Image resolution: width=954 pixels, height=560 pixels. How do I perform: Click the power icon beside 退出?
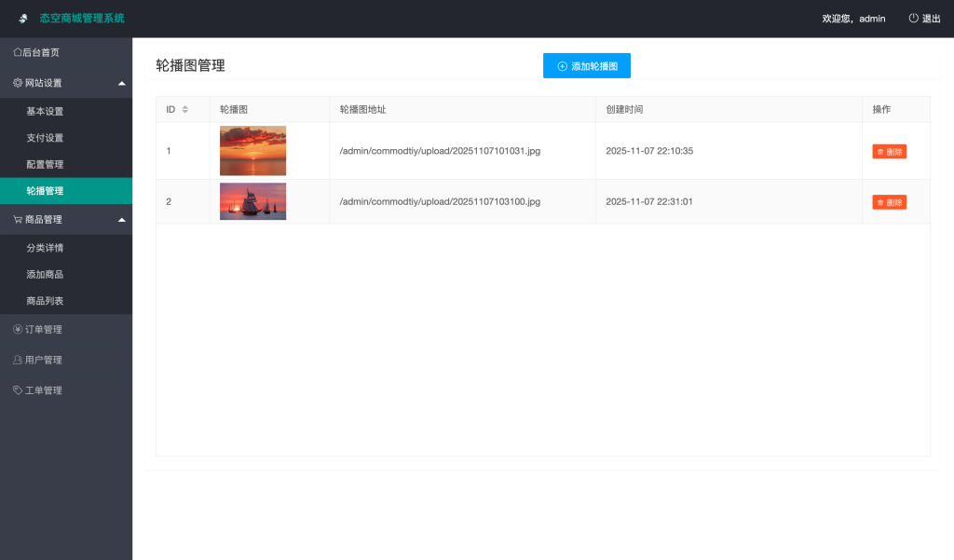(x=913, y=18)
